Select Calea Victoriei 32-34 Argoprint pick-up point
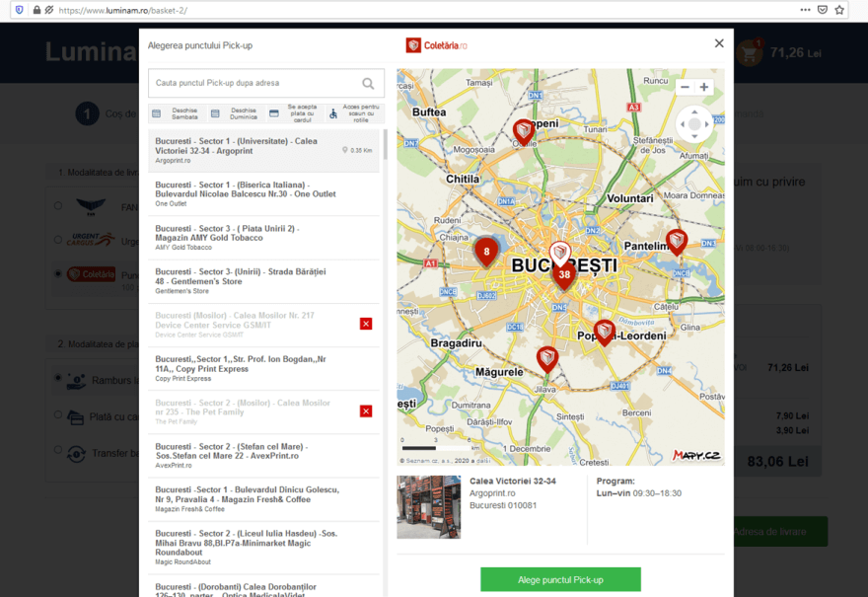 pos(263,151)
